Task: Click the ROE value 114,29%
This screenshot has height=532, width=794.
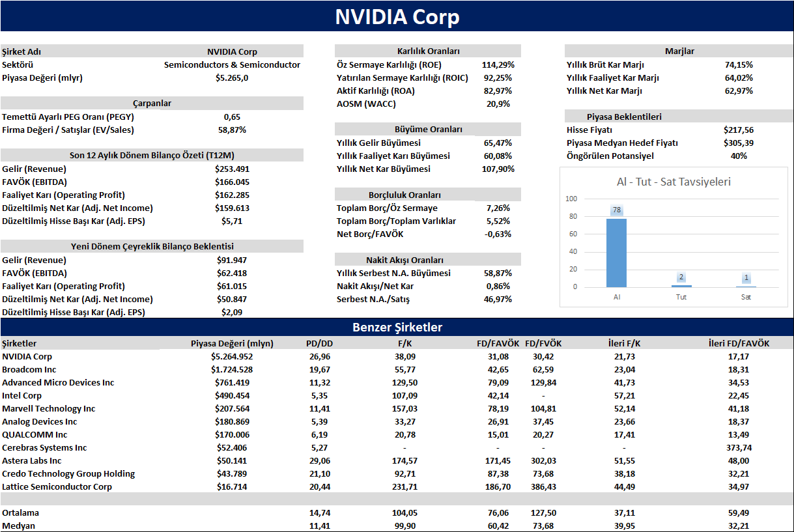Action: 498,64
